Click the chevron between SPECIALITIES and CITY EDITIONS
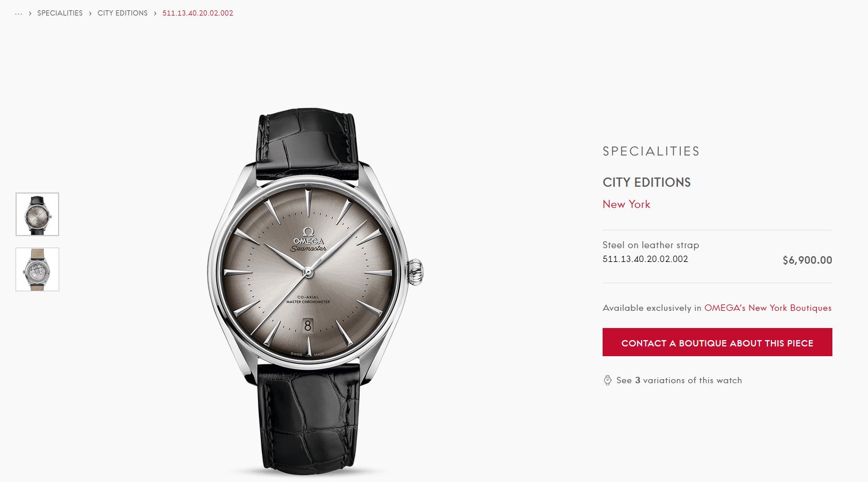Viewport: 868px width, 482px height. tap(90, 13)
